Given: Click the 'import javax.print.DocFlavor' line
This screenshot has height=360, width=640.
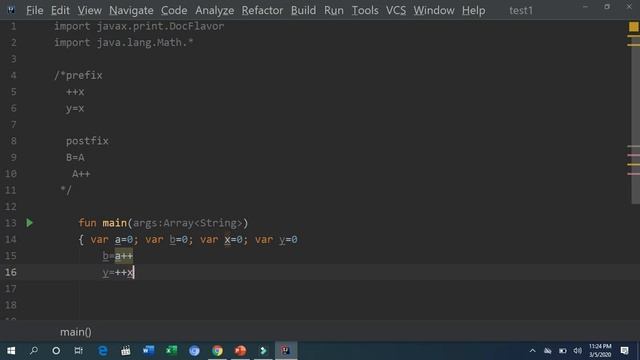Looking at the screenshot, I should point(139,26).
